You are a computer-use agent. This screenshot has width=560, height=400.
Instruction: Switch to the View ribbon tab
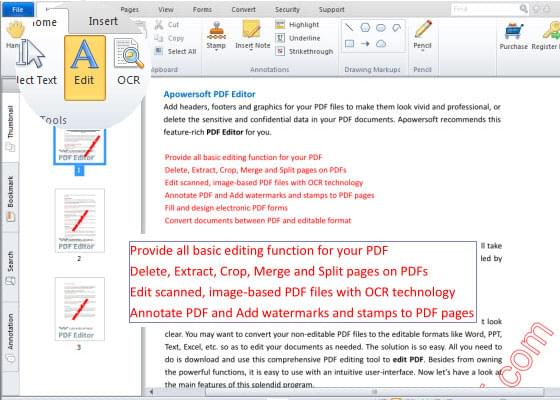166,10
